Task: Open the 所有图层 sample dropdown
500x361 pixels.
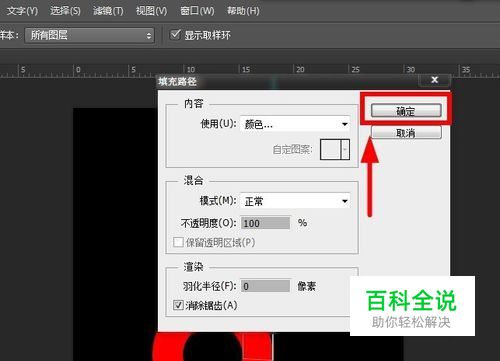Action: pos(89,35)
